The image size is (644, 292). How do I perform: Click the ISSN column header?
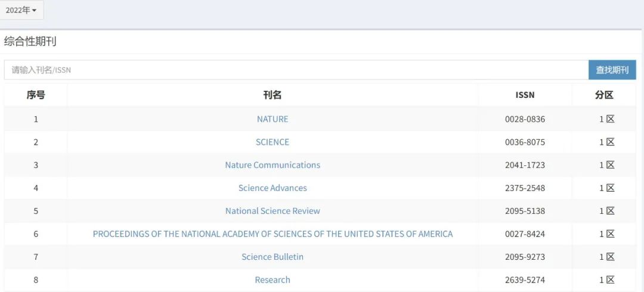click(525, 95)
